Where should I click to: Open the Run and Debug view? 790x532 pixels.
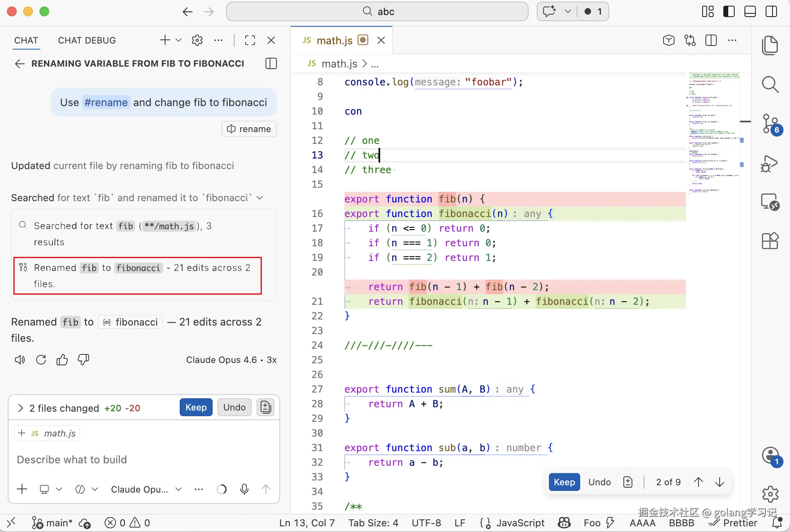coord(770,164)
